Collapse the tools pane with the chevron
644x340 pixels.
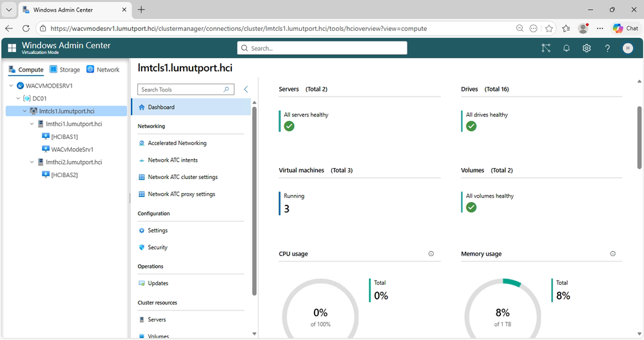tap(246, 90)
